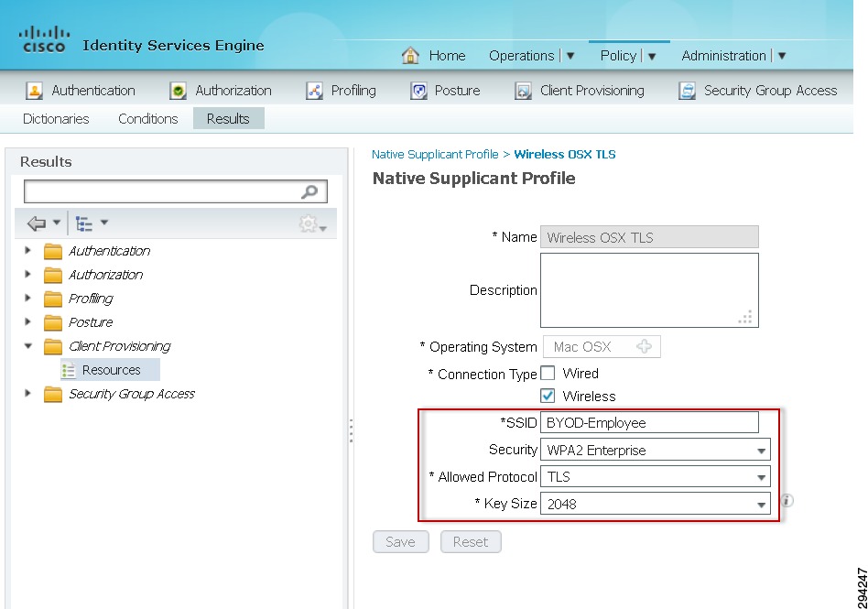
Task: Click the Key Size info icon
Action: click(787, 501)
